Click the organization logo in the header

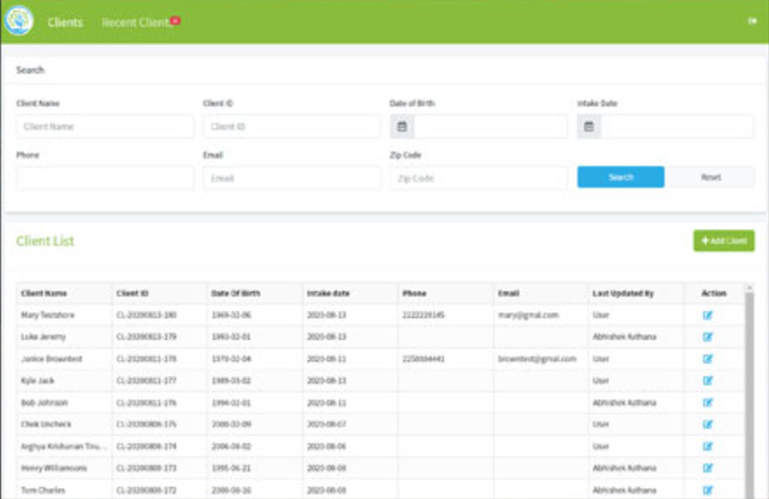click(18, 21)
